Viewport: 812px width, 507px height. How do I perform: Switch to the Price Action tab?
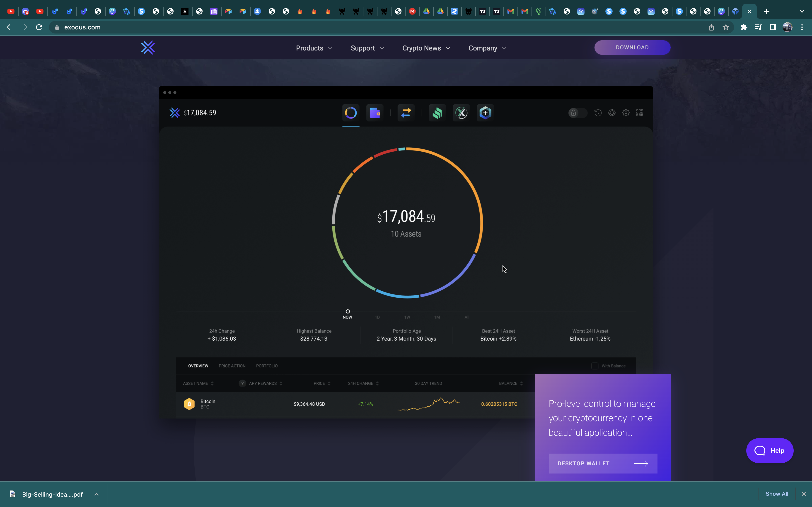click(232, 366)
